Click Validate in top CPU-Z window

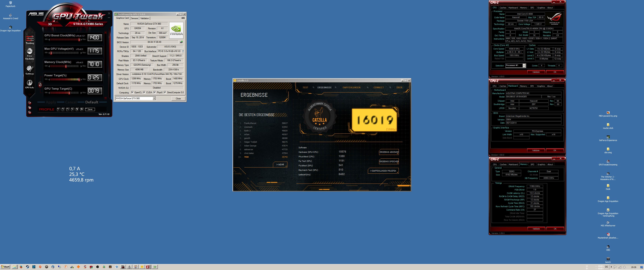(x=536, y=72)
